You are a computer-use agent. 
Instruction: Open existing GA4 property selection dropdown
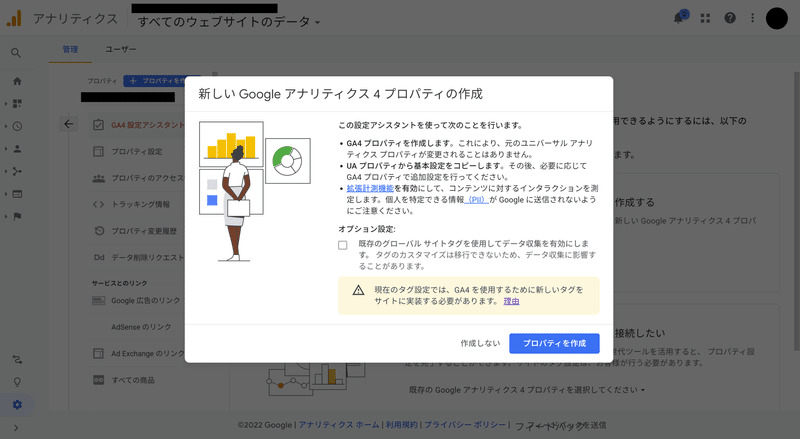527,390
